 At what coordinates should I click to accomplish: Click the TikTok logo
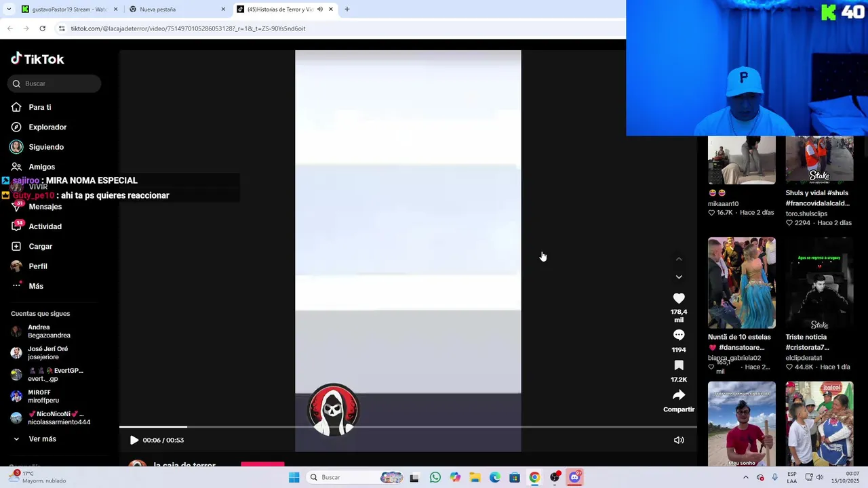click(37, 59)
